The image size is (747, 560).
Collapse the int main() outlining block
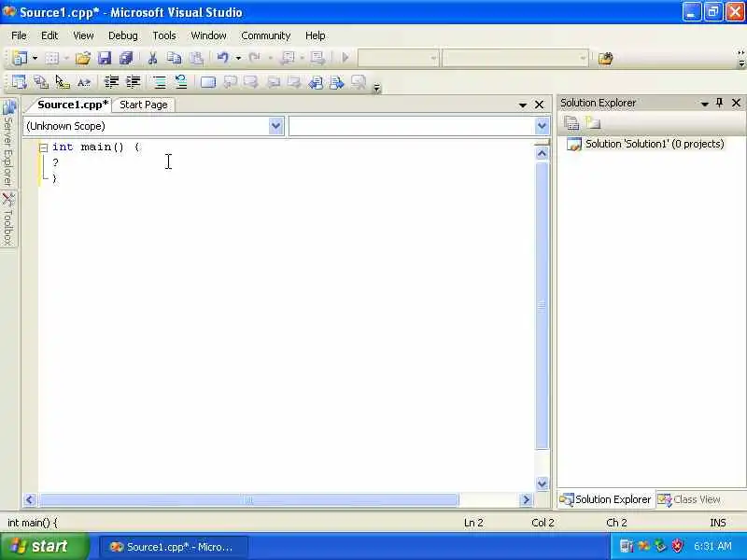(x=43, y=147)
